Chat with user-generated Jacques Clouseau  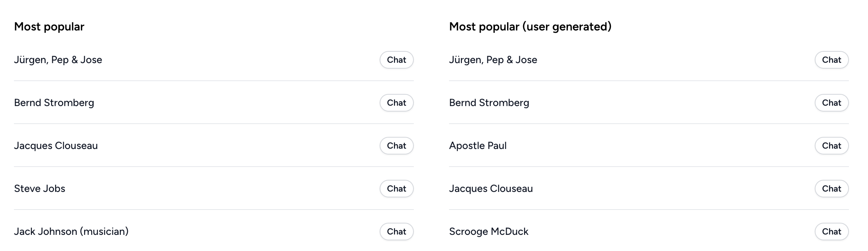832,189
